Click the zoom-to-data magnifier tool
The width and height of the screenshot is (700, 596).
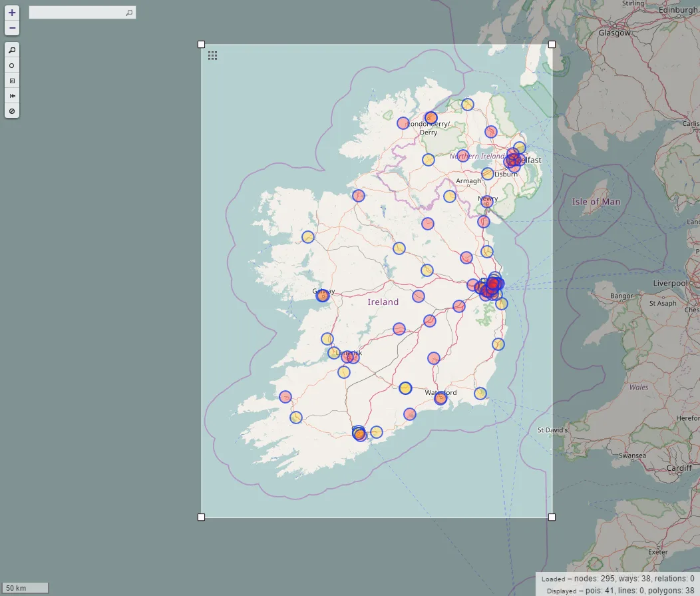[x=12, y=50]
